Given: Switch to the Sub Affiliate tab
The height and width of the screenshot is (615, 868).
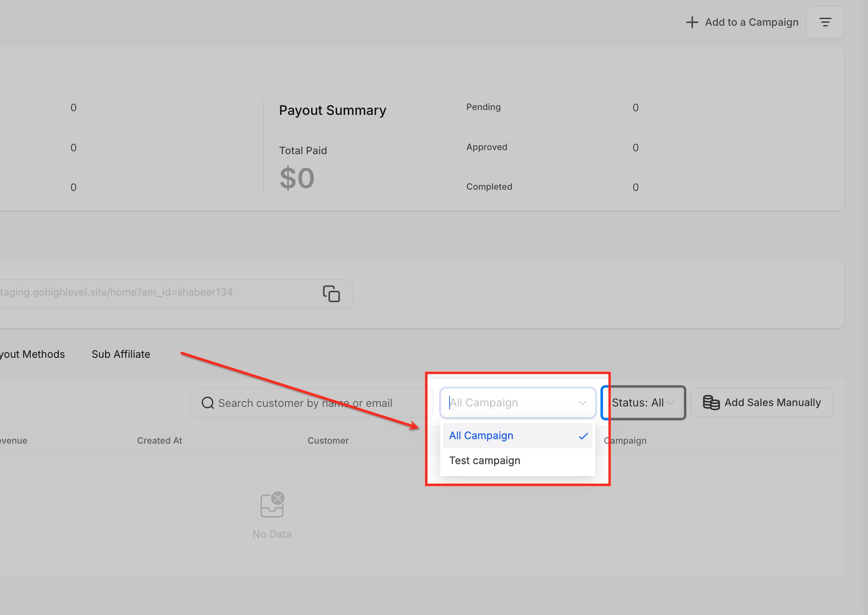Looking at the screenshot, I should pyautogui.click(x=121, y=354).
